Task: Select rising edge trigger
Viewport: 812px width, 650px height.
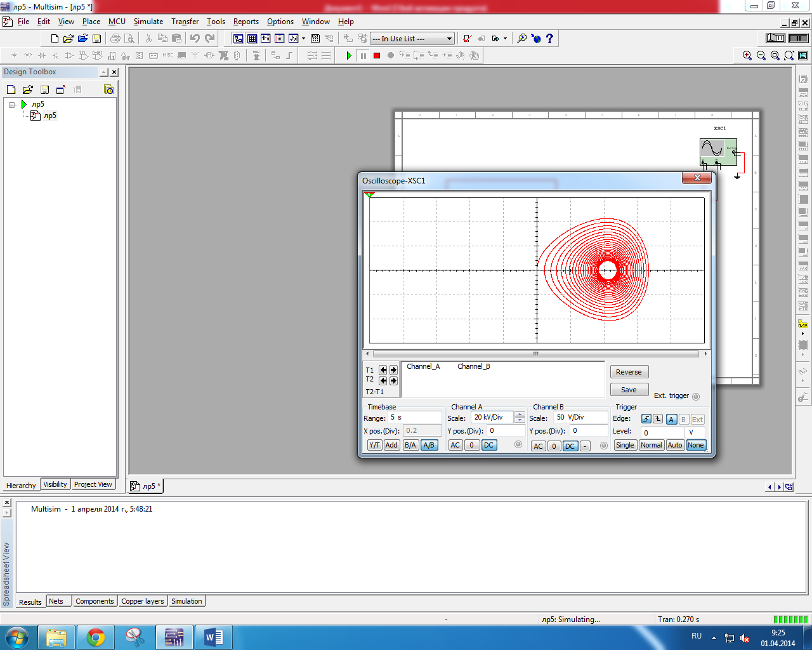Action: pyautogui.click(x=646, y=419)
